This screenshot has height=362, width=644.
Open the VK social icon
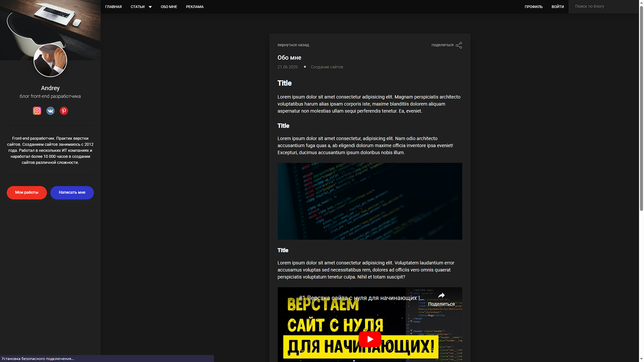point(50,111)
